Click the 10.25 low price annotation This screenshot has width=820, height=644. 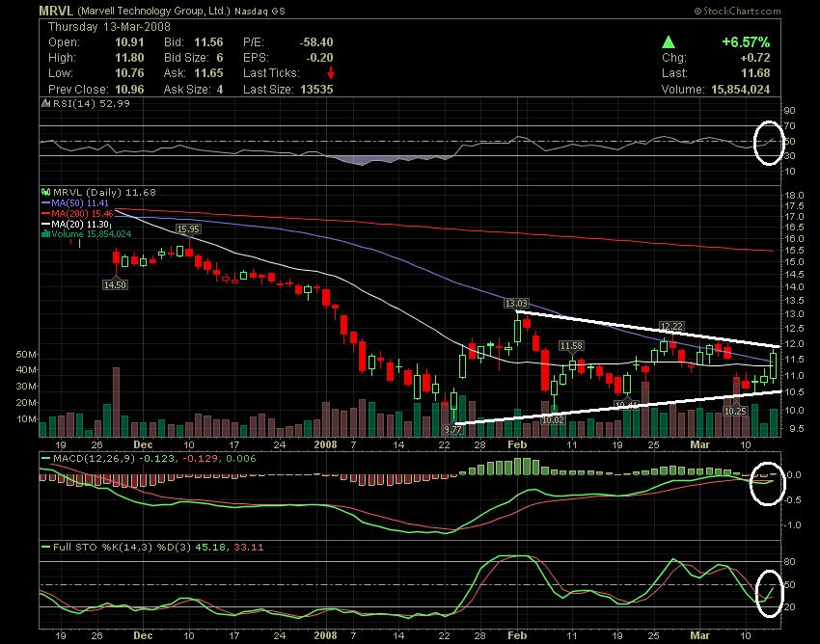[x=735, y=412]
